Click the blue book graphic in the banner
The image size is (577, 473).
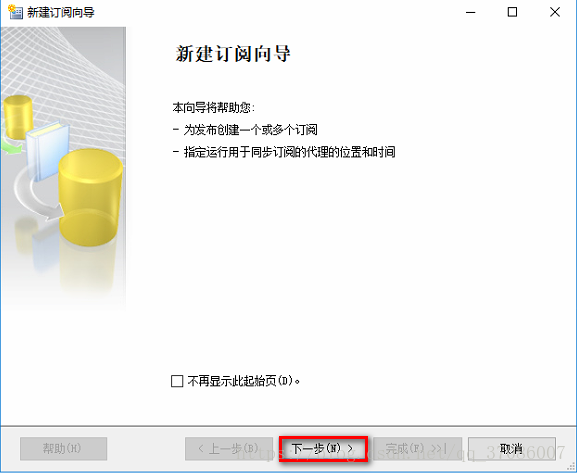(x=47, y=151)
